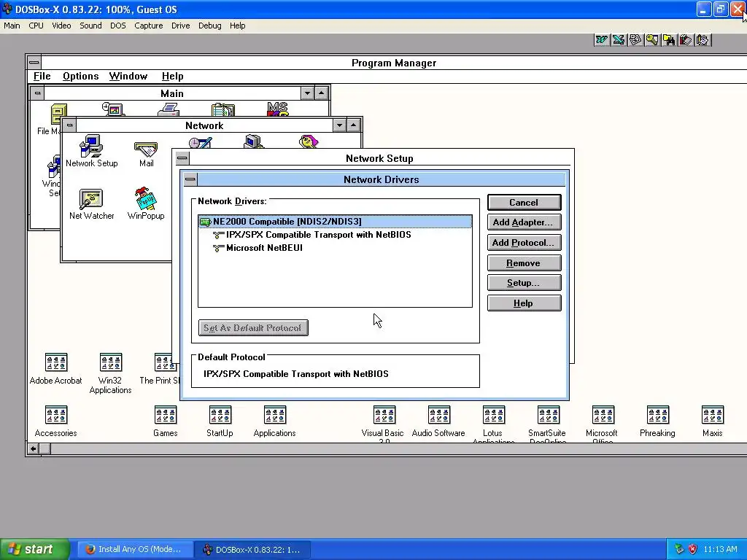Open the PowerPoint icon in the Office toolbar

(x=635, y=40)
